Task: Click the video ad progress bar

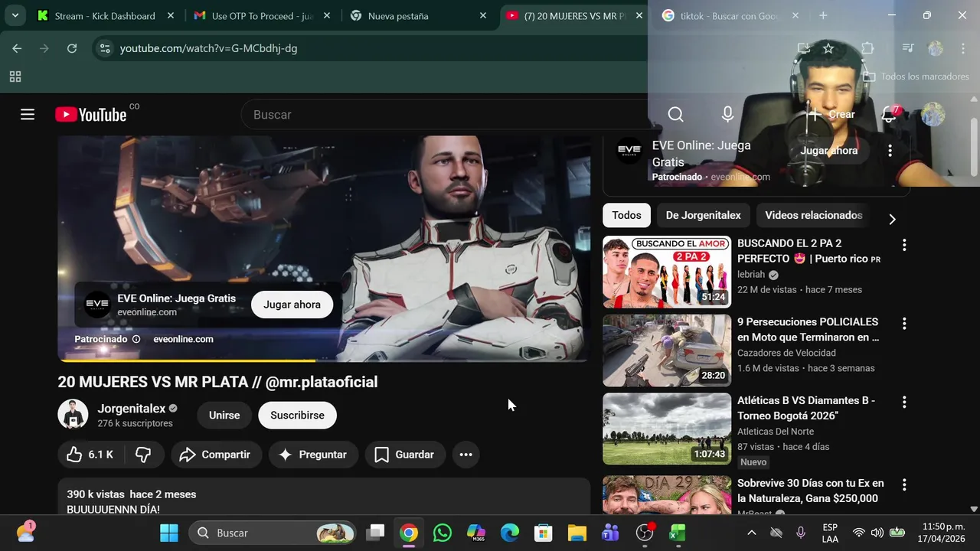Action: tap(324, 360)
